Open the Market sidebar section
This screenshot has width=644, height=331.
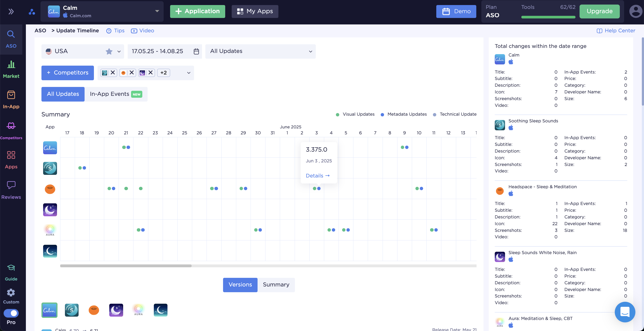[11, 69]
